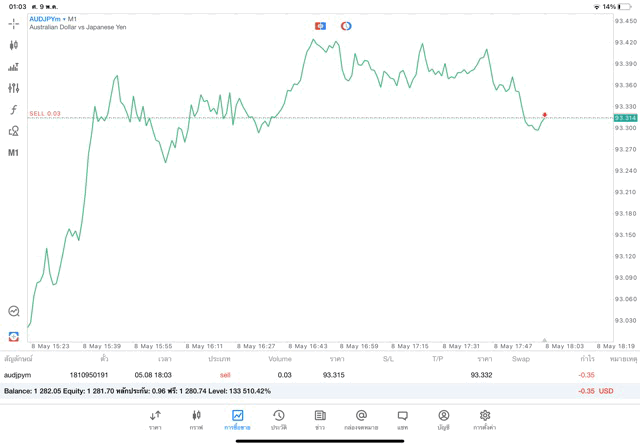Image resolution: width=640 pixels, height=447 pixels.
Task: Switch chart type using the candlestick icon
Action: pyautogui.click(x=13, y=45)
